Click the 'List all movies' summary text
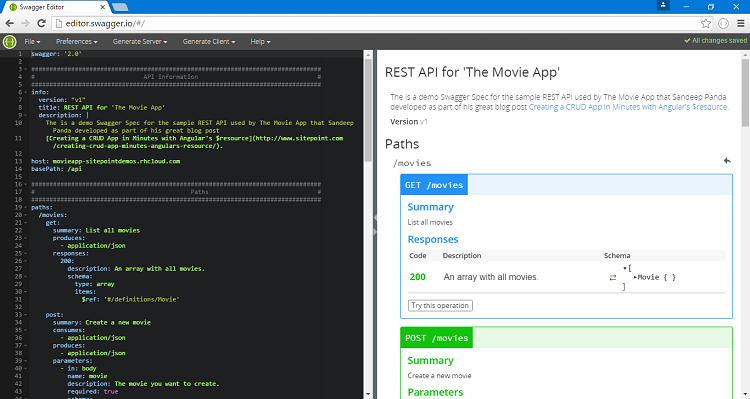Image resolution: width=750 pixels, height=399 pixels. (x=430, y=222)
